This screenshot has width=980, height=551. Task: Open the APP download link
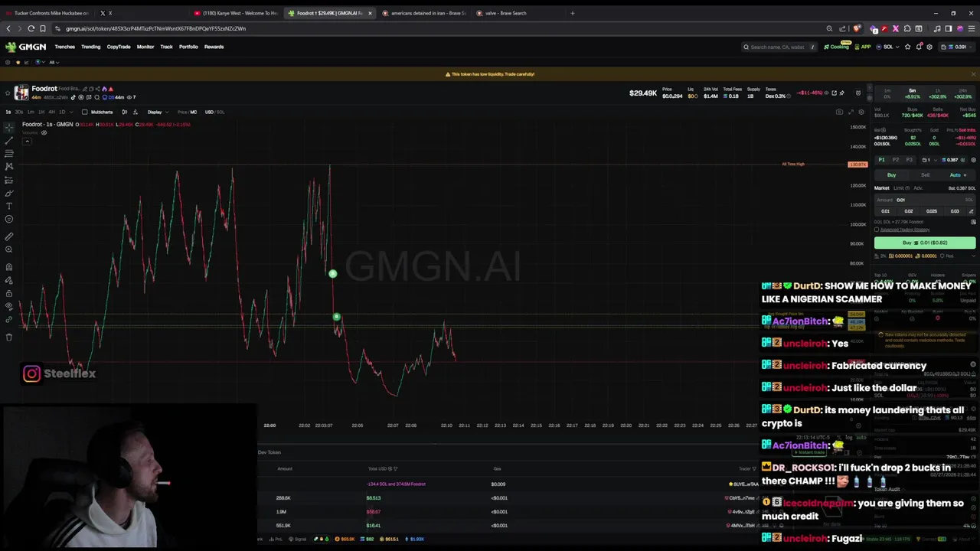coord(863,47)
